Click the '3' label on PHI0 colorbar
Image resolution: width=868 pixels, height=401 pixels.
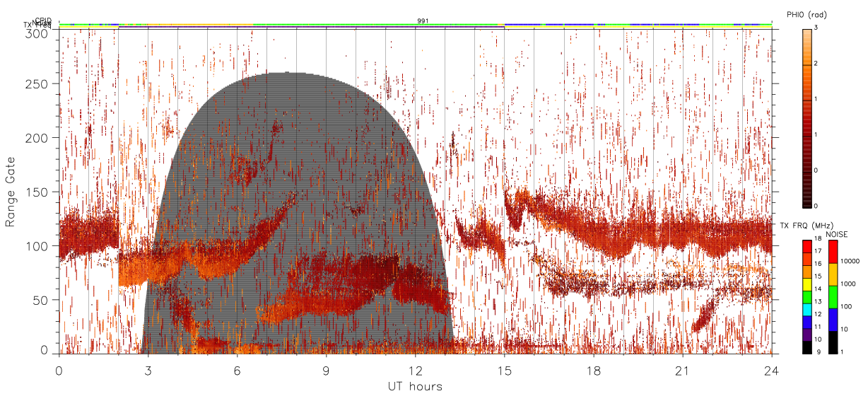(815, 28)
